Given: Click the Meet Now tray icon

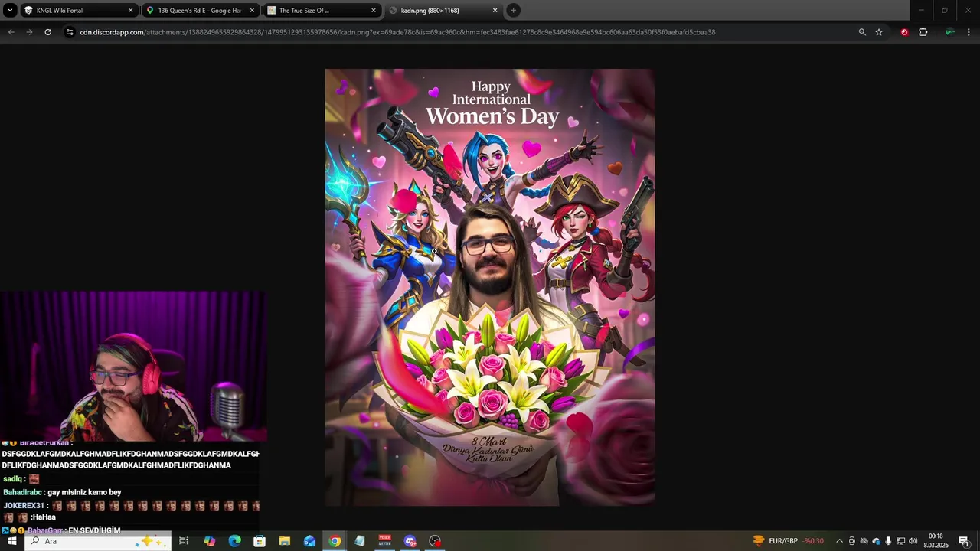Looking at the screenshot, I should [851, 541].
